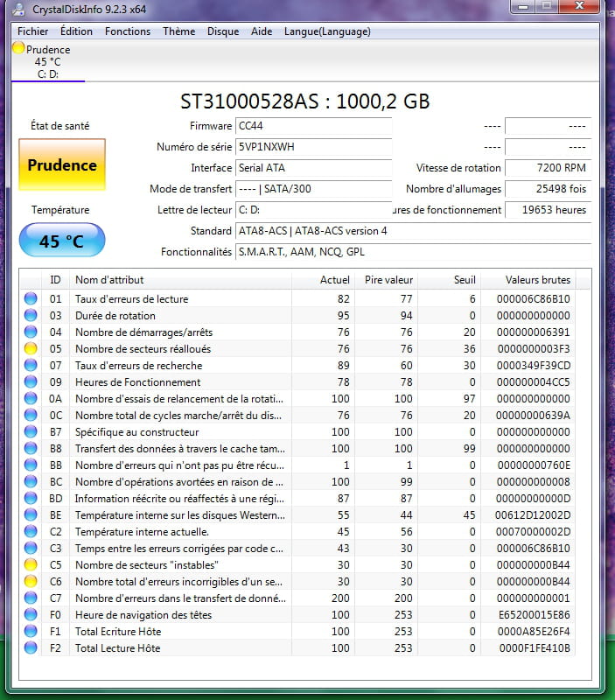Click blue status icon for attribute C7
The image size is (615, 700).
coord(31,598)
